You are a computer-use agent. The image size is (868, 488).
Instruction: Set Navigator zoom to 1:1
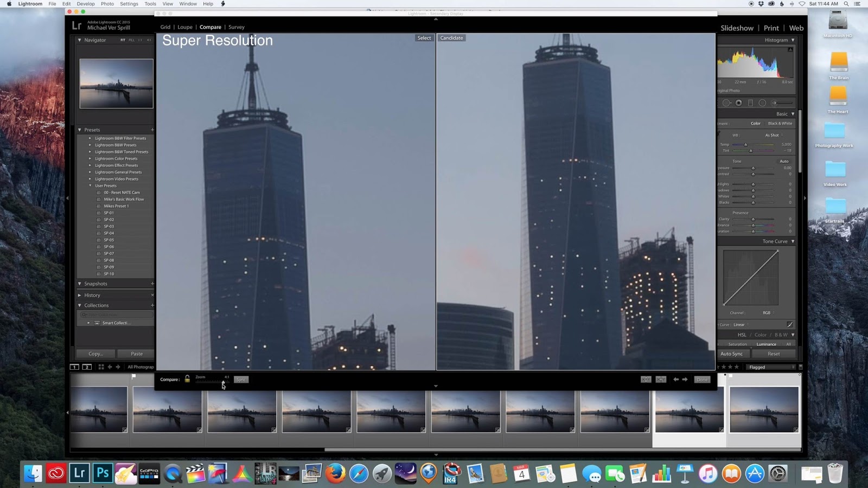[x=141, y=40]
